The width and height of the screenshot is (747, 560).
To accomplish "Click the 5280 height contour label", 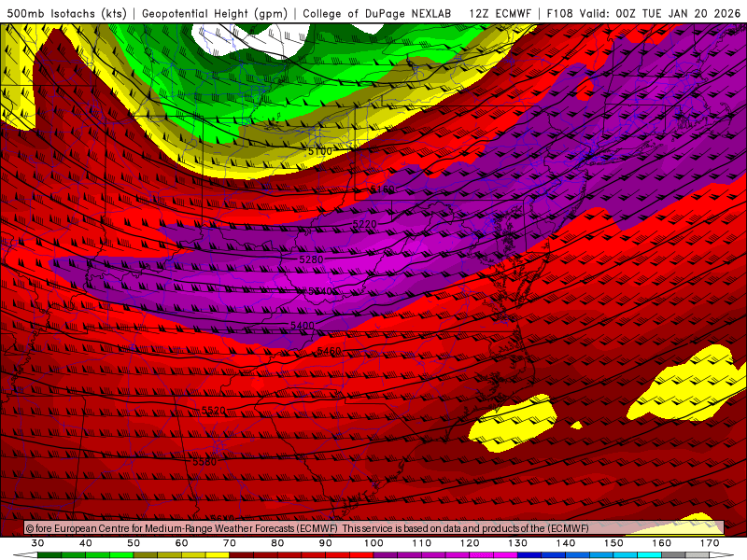I will click(x=311, y=259).
